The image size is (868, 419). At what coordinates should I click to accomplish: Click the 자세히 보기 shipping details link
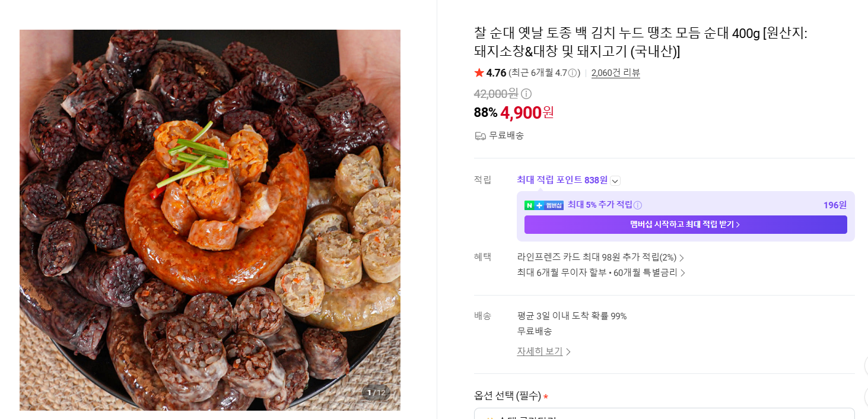coord(540,351)
